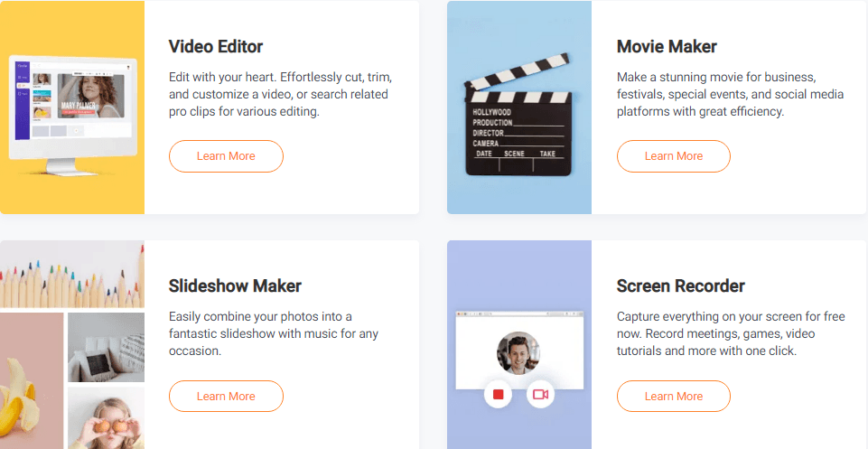868x449 pixels.
Task: Open Learn More for Screen Recorder
Action: point(673,397)
